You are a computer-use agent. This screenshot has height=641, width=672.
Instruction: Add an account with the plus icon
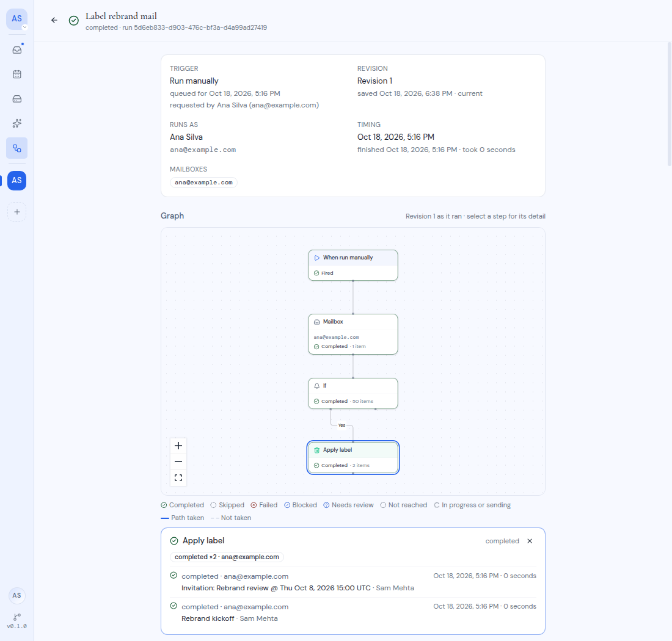click(x=16, y=212)
